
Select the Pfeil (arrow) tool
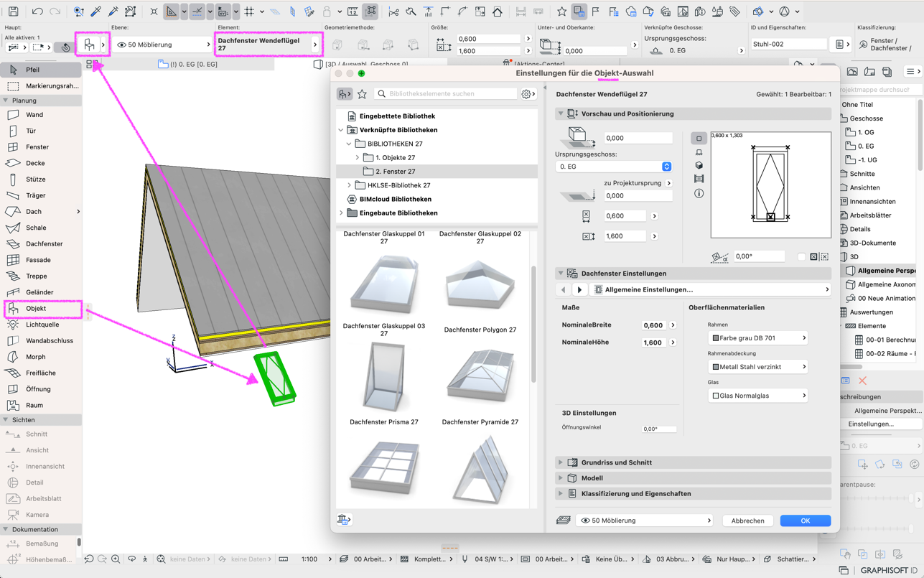(41, 70)
